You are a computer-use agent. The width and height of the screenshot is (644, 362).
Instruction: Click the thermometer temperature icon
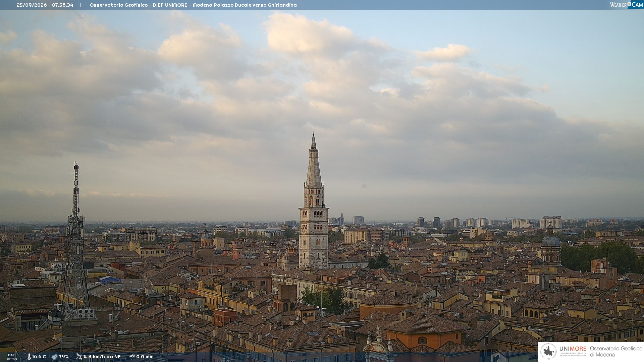(x=29, y=357)
